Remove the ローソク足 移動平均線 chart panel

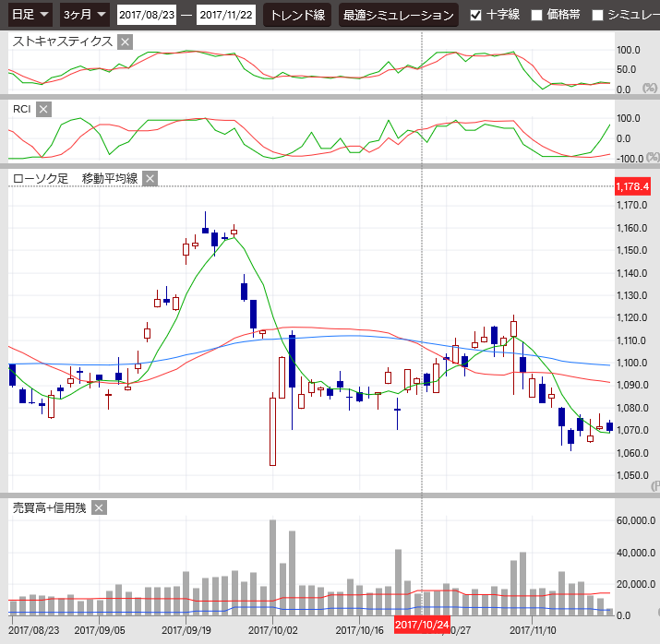(x=150, y=178)
